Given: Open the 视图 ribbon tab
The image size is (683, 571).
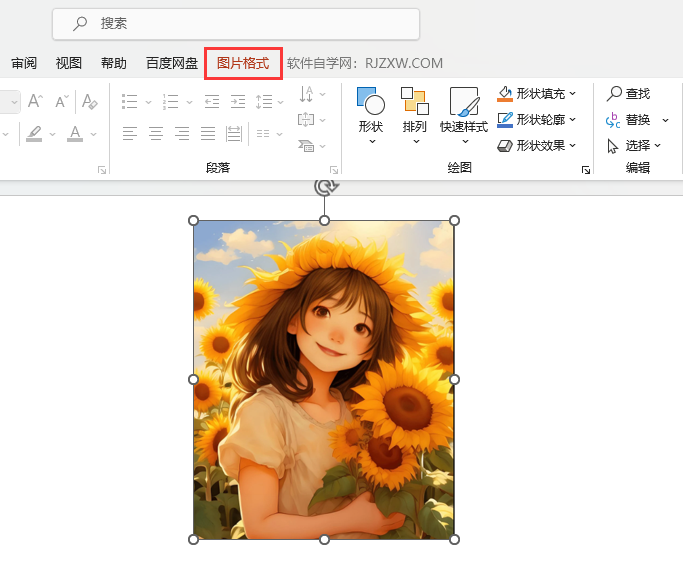Looking at the screenshot, I should click(x=69, y=64).
